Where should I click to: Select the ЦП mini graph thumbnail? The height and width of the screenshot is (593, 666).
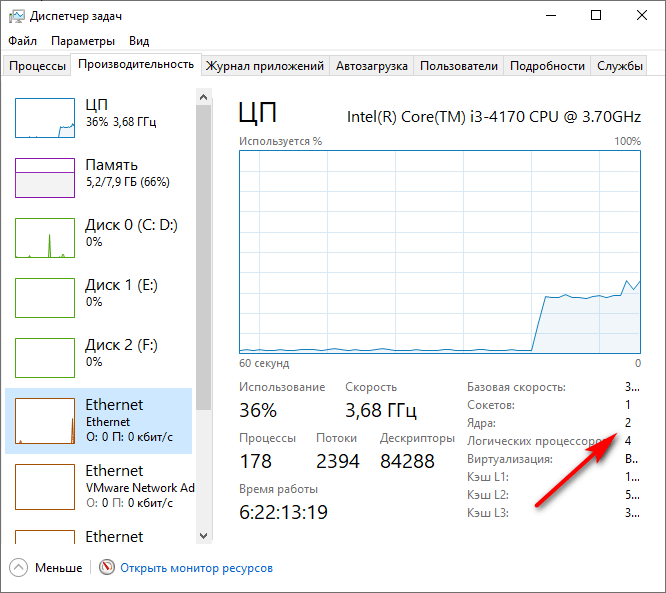[x=45, y=118]
